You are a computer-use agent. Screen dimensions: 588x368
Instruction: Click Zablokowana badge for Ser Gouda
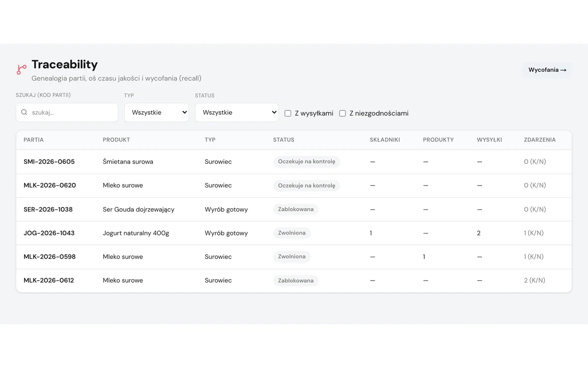tap(296, 210)
